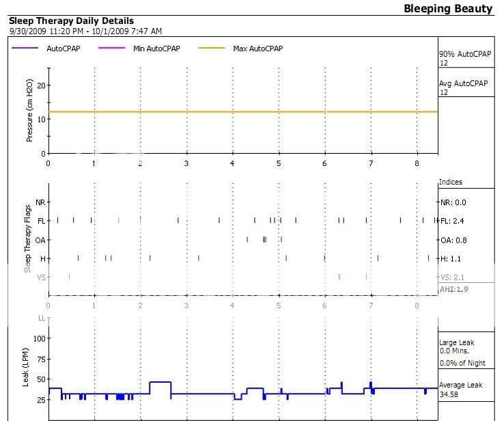Select the Sleep Therapy Daily Details heading
The width and height of the screenshot is (504, 421).
click(71, 21)
